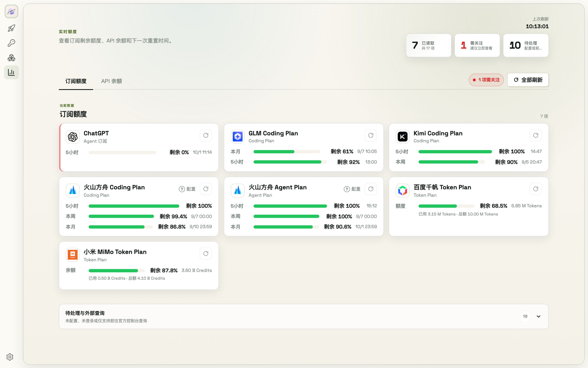The width and height of the screenshot is (588, 368).
Task: Click the 10:13:01 last refresh time
Action: (537, 26)
